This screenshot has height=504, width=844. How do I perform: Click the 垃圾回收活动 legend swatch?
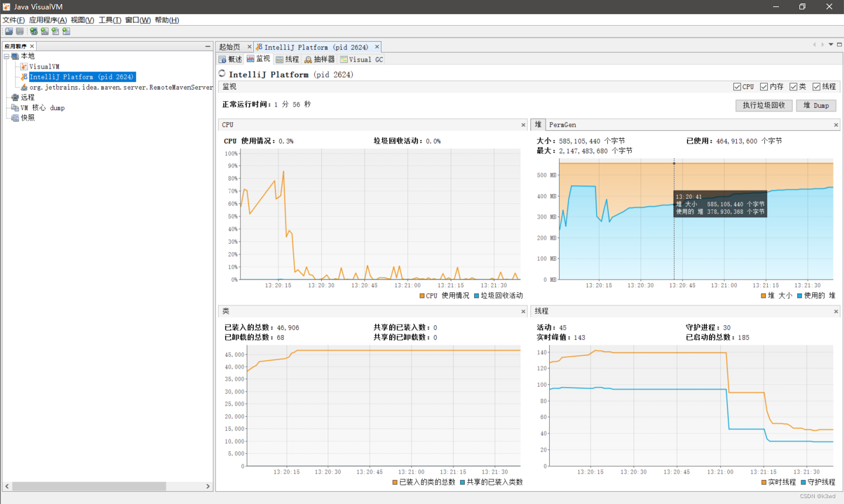(477, 296)
